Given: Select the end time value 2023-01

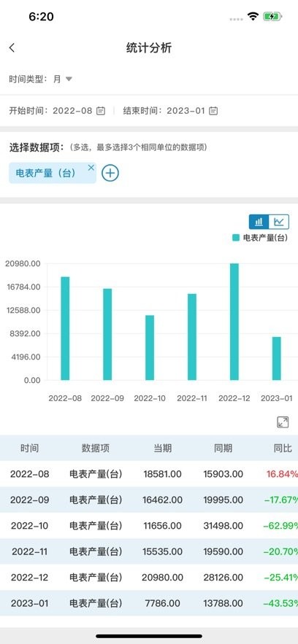Looking at the screenshot, I should [186, 110].
